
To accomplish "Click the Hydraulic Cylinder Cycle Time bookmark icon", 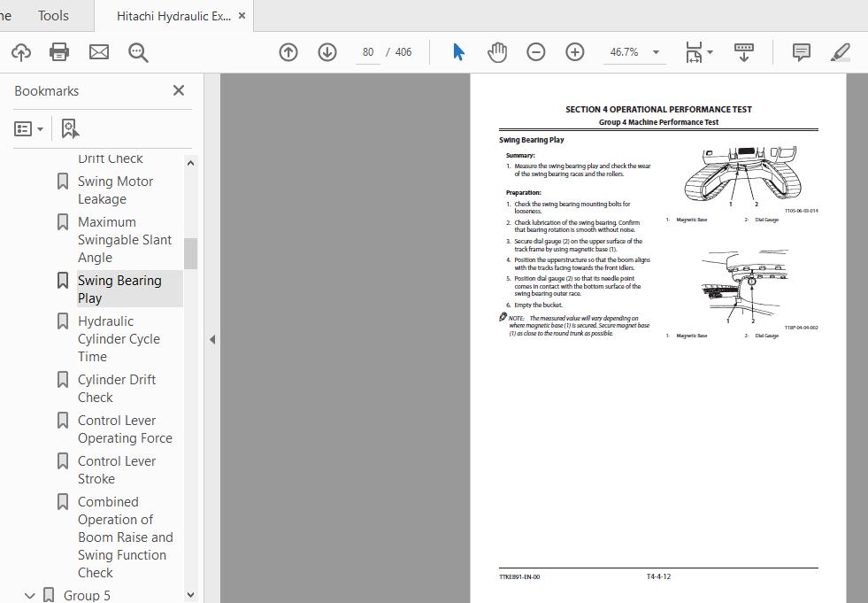I will (63, 321).
